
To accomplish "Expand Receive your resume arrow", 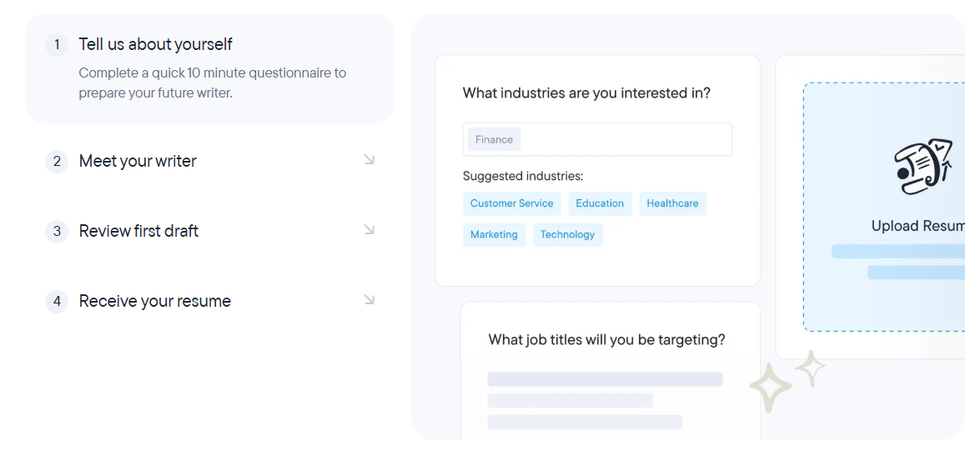I will coord(369,300).
